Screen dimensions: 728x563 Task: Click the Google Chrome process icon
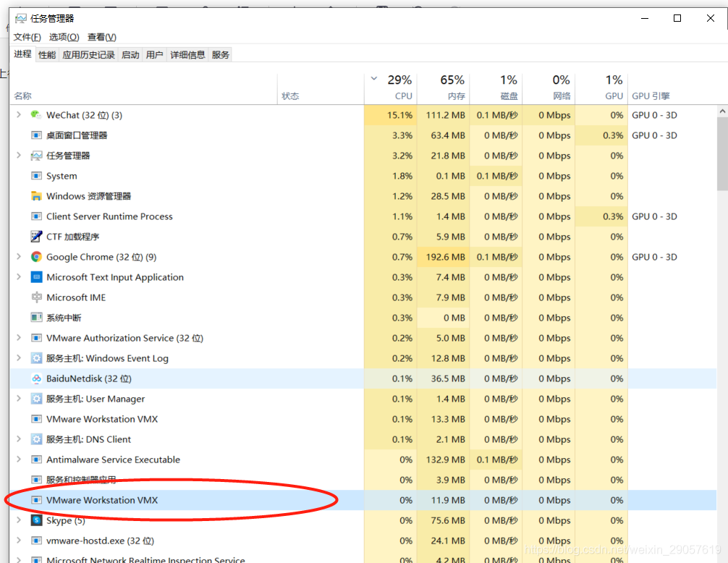click(36, 257)
